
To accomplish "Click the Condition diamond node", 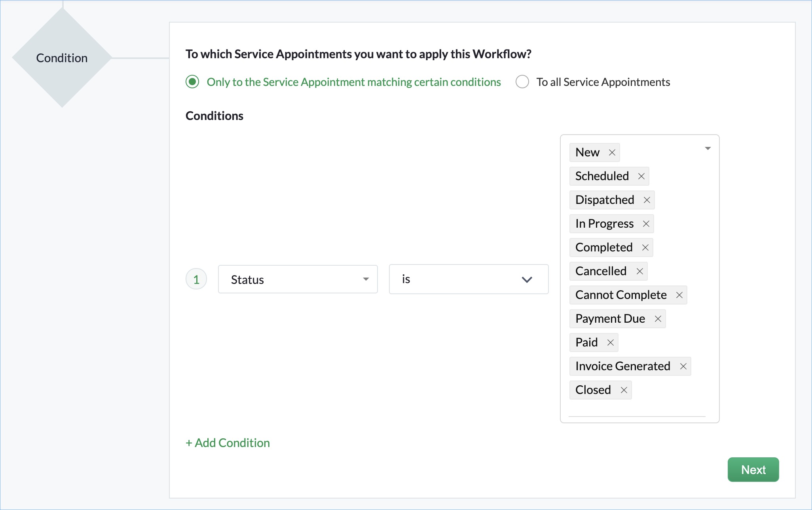I will tap(62, 58).
